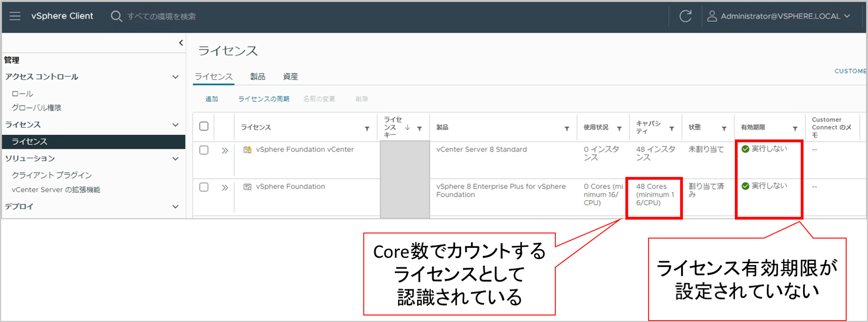
Task: Refresh the vSphere Client view
Action: coord(685,16)
